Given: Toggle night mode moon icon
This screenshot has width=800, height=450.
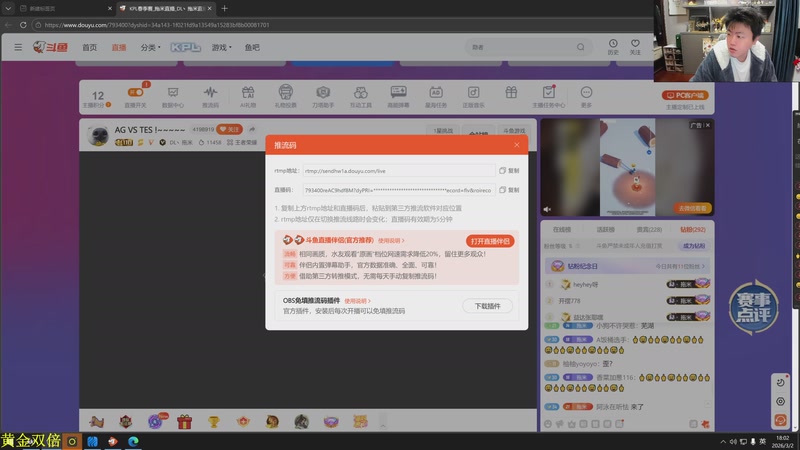Looking at the screenshot, I should click(x=780, y=383).
